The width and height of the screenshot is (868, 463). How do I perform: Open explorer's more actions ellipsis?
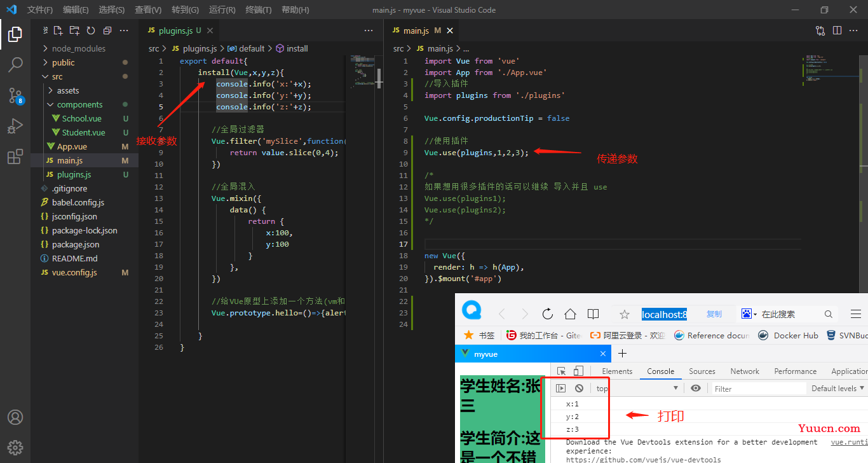pyautogui.click(x=124, y=31)
